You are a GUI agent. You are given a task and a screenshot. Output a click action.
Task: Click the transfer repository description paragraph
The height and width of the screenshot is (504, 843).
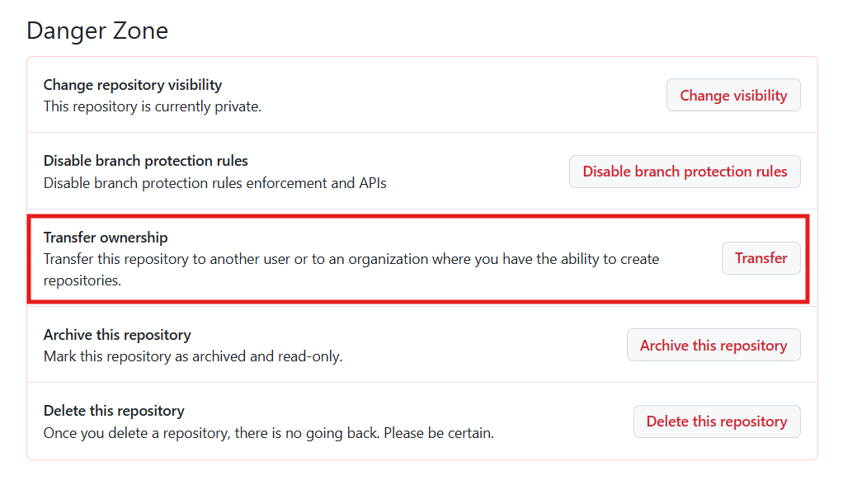pyautogui.click(x=351, y=270)
